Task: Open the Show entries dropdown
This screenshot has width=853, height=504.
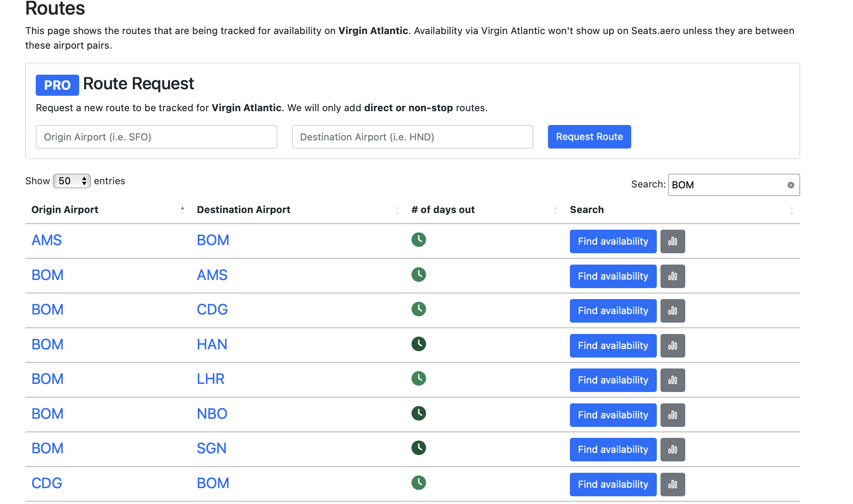Action: click(72, 181)
